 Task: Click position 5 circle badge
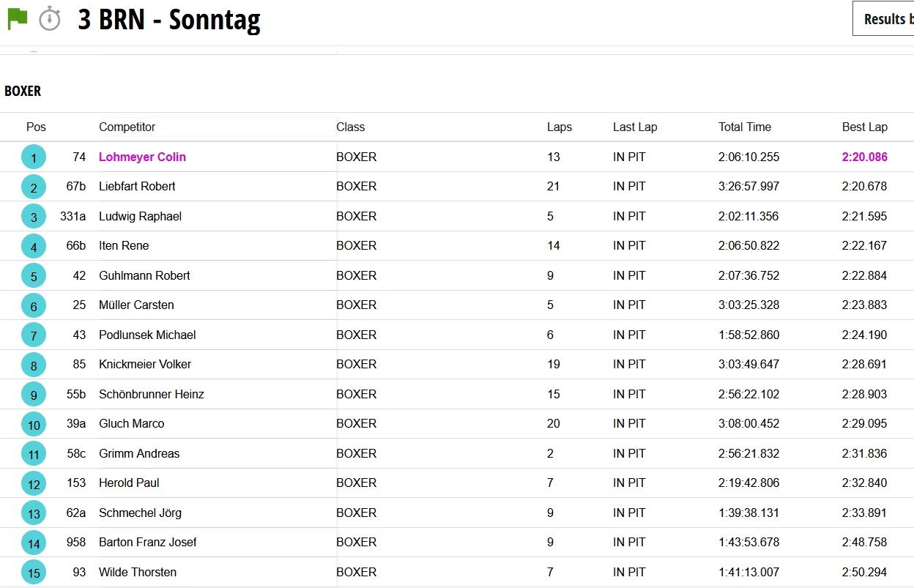34,276
